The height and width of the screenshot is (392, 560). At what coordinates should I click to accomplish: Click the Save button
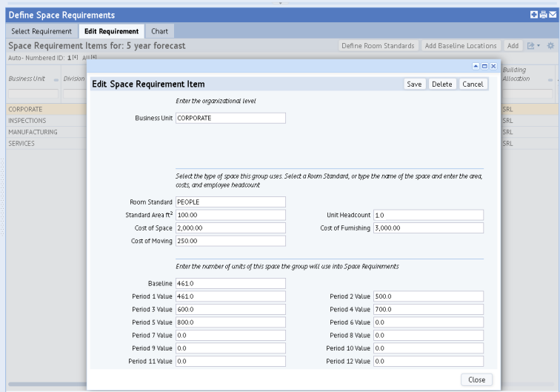(414, 84)
